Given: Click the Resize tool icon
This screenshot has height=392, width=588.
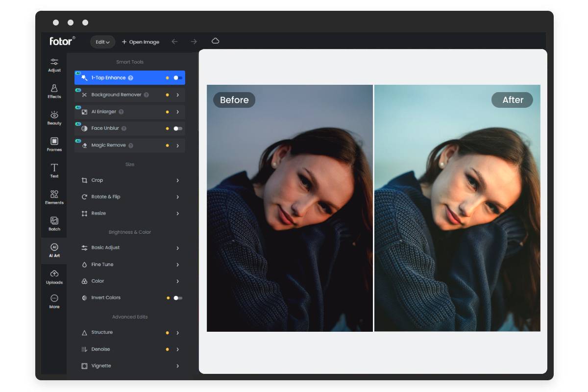Looking at the screenshot, I should click(x=84, y=214).
